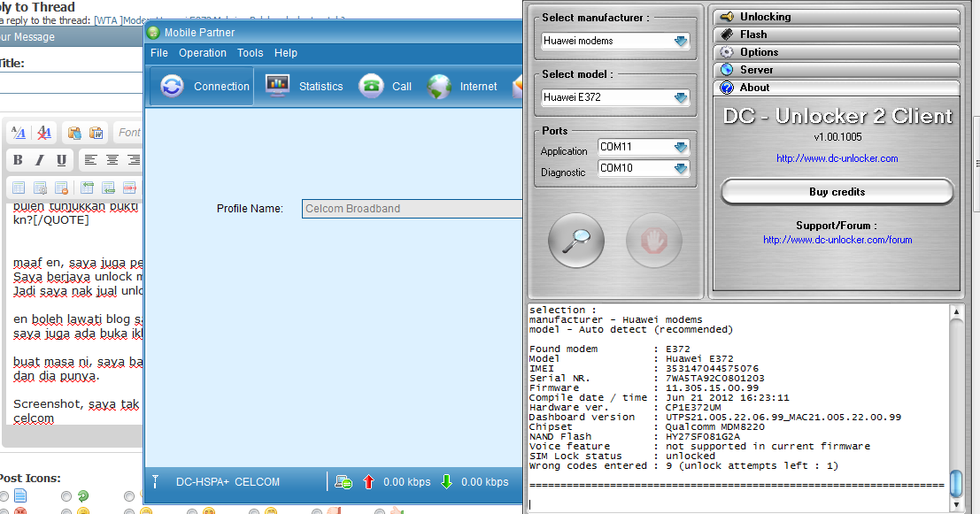
Task: Toggle italic in the message editor
Action: 39,160
